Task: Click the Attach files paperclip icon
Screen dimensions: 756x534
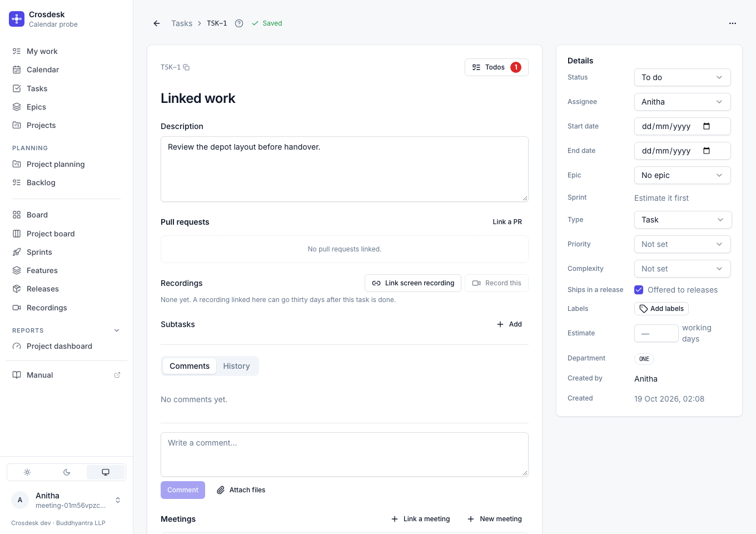Action: 221,490
